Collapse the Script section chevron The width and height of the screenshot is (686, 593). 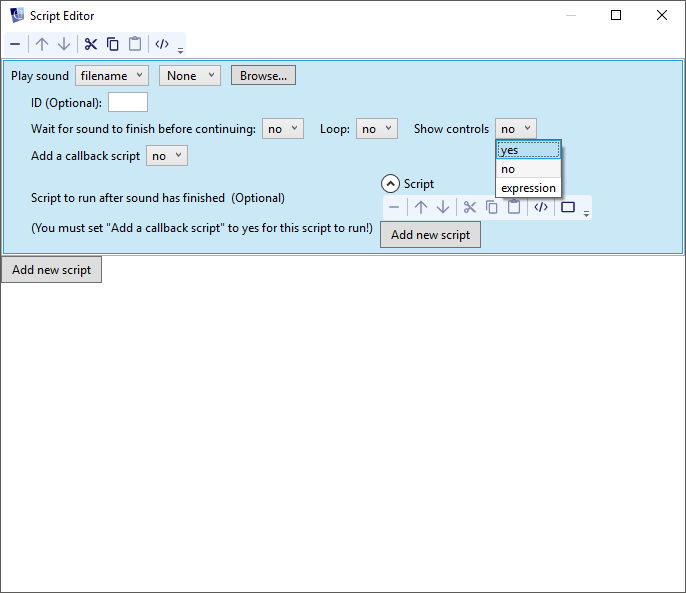click(x=390, y=184)
